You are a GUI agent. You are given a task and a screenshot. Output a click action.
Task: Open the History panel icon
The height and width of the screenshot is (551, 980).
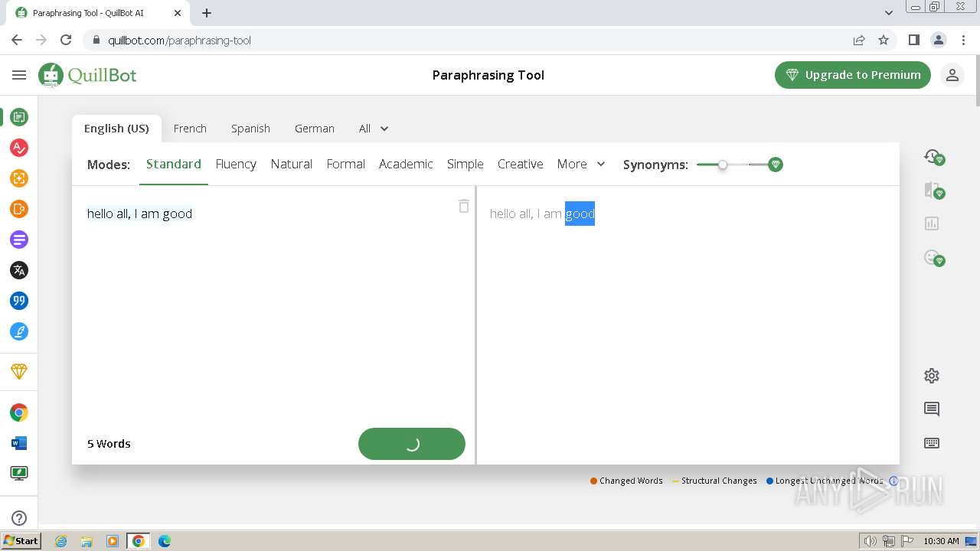click(x=933, y=157)
